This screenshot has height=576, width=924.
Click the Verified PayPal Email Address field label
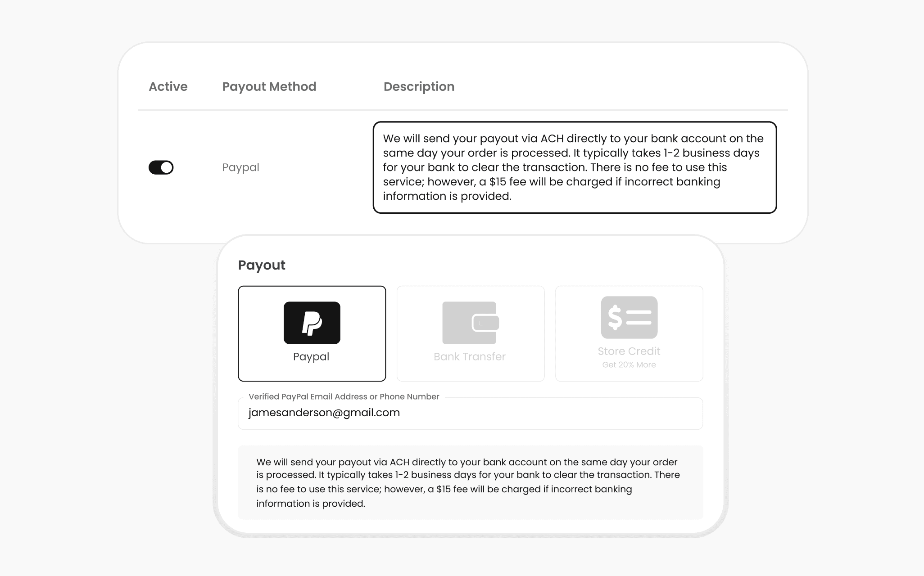coord(344,396)
